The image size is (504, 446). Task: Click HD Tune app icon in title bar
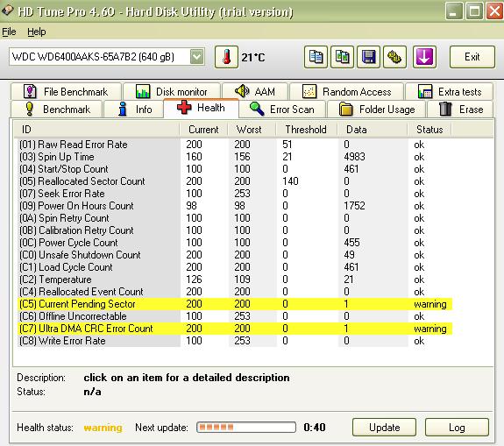[x=7, y=11]
